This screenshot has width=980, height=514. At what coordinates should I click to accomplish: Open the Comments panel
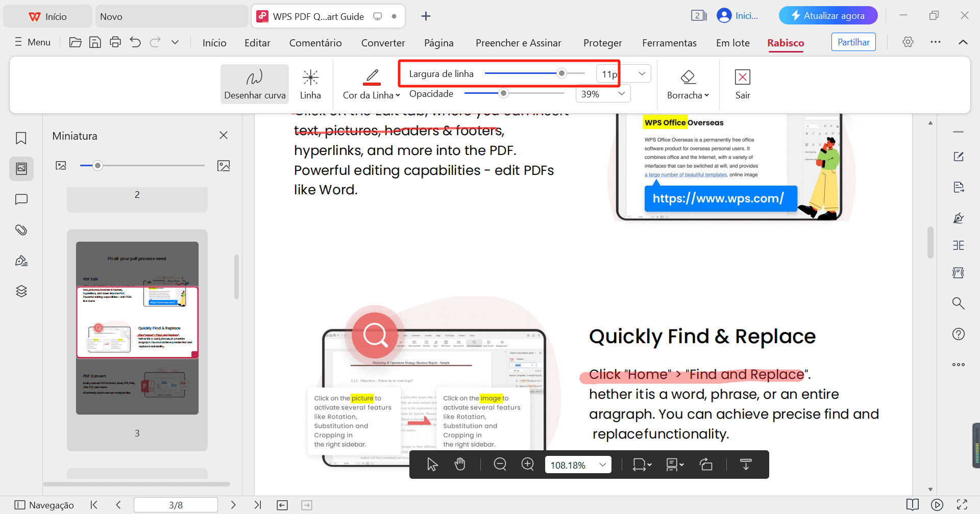(21, 199)
